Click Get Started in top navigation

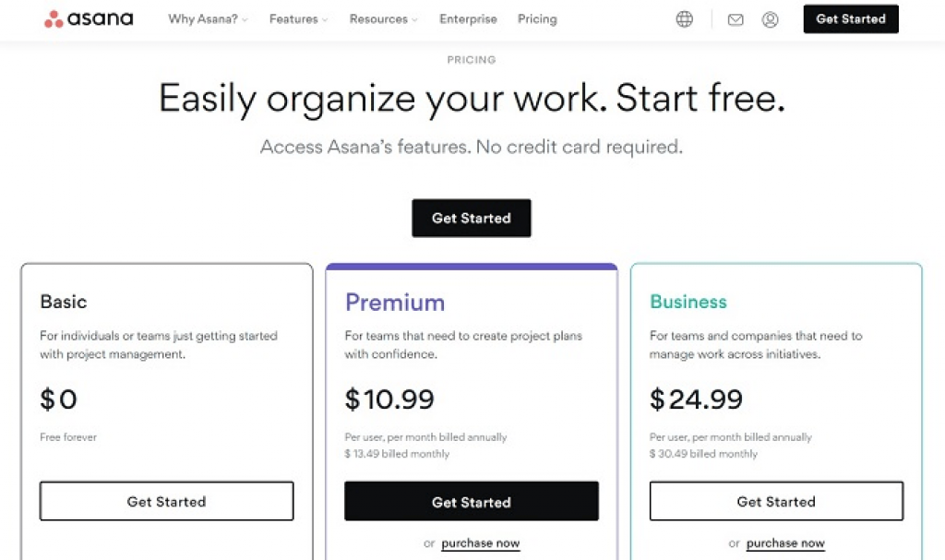[850, 19]
